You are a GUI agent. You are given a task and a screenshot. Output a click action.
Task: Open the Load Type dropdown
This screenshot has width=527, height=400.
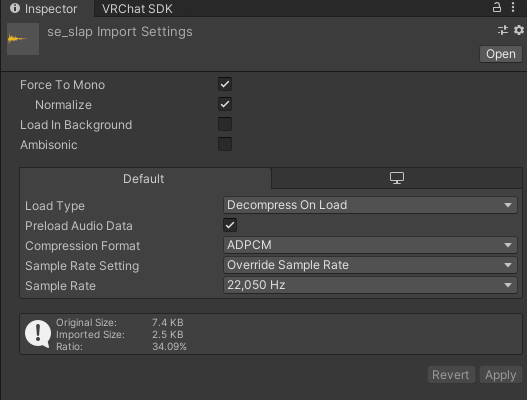coord(370,205)
